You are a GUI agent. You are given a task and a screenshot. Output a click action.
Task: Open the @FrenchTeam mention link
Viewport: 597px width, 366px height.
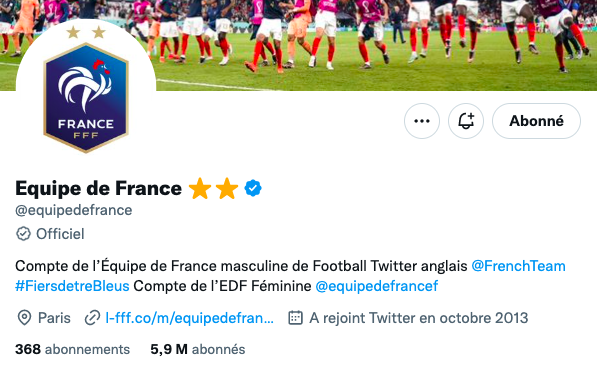[518, 266]
